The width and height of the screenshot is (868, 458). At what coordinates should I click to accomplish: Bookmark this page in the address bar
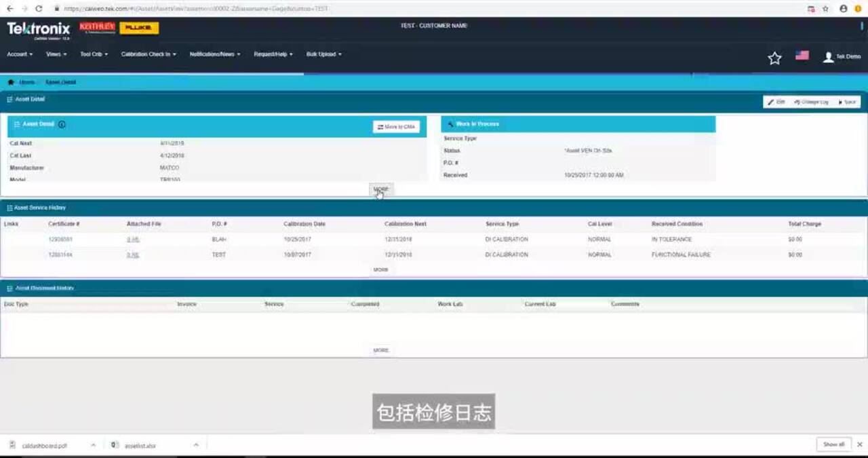(825, 9)
